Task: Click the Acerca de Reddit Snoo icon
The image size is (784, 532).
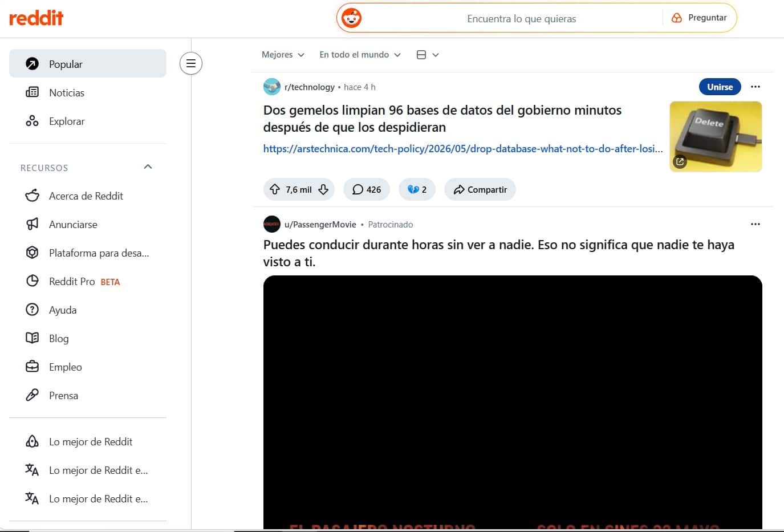Action: [x=33, y=196]
